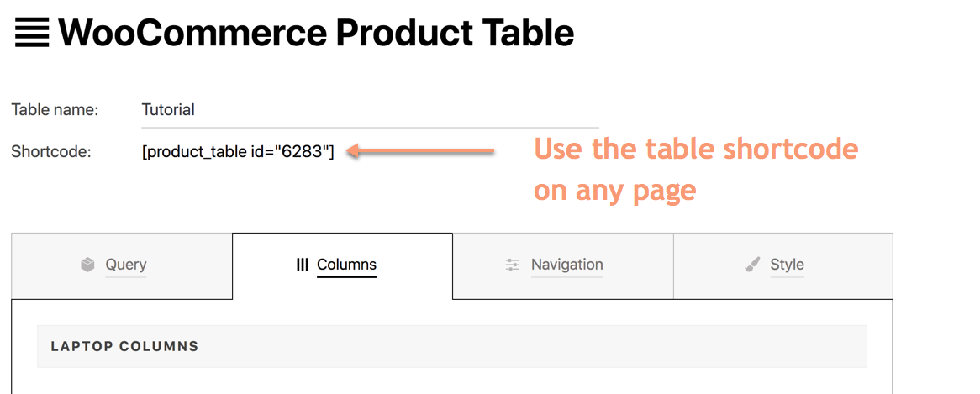Select the Columns tab label
The image size is (980, 394).
point(346,265)
